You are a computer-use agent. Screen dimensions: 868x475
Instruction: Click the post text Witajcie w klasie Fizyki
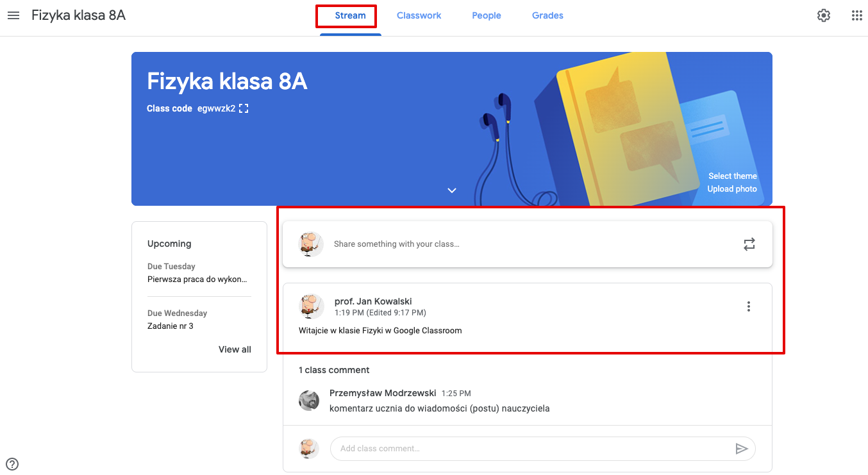click(380, 331)
